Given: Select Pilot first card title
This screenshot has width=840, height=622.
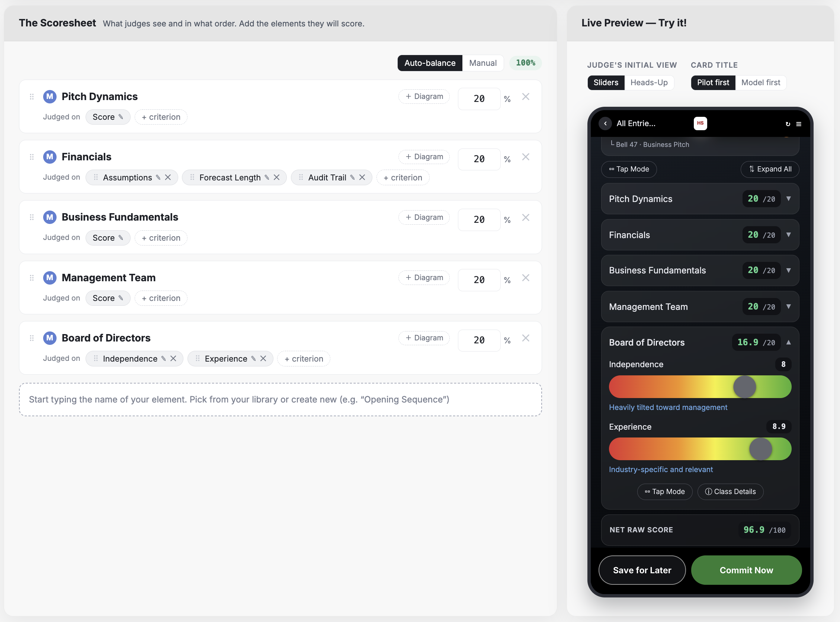Looking at the screenshot, I should pos(713,83).
